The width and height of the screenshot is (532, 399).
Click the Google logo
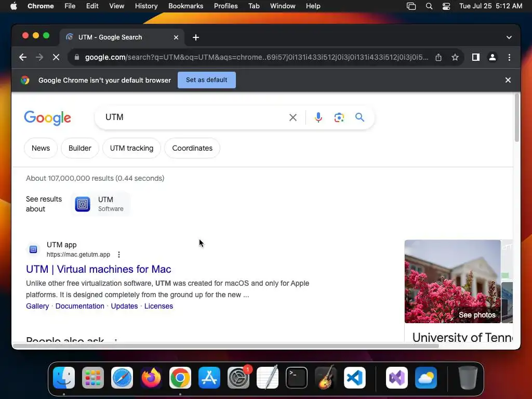[47, 118]
